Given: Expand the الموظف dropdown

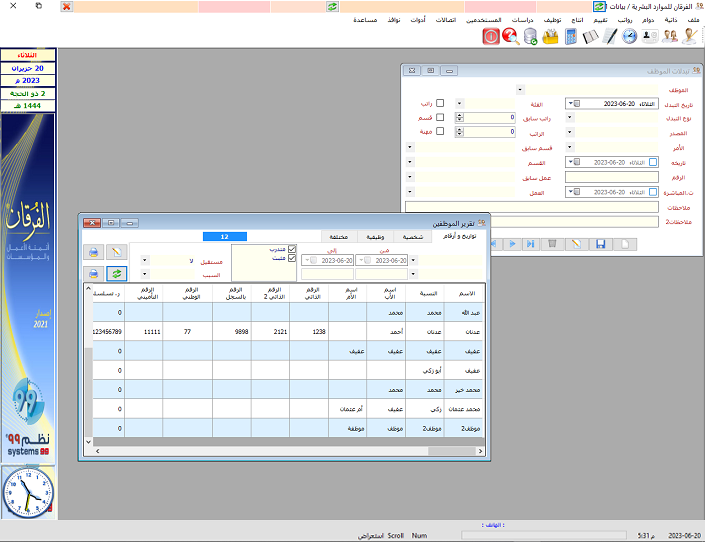Looking at the screenshot, I should click(521, 89).
